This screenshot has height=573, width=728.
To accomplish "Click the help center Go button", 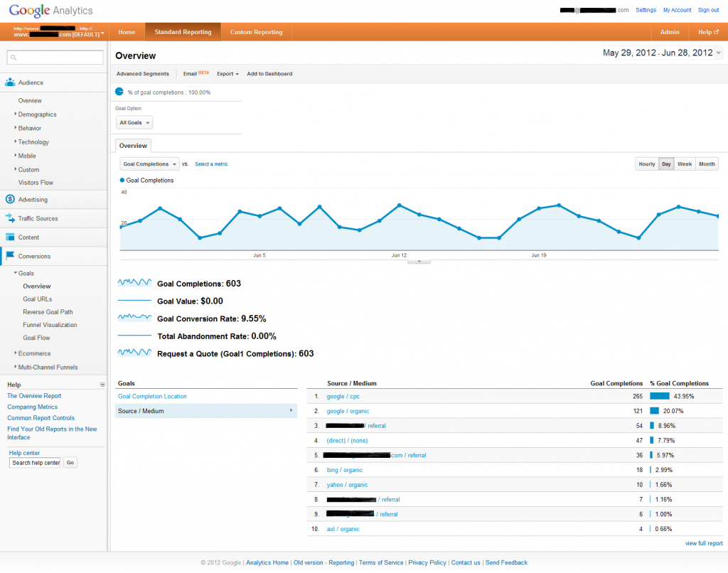I will [x=70, y=463].
